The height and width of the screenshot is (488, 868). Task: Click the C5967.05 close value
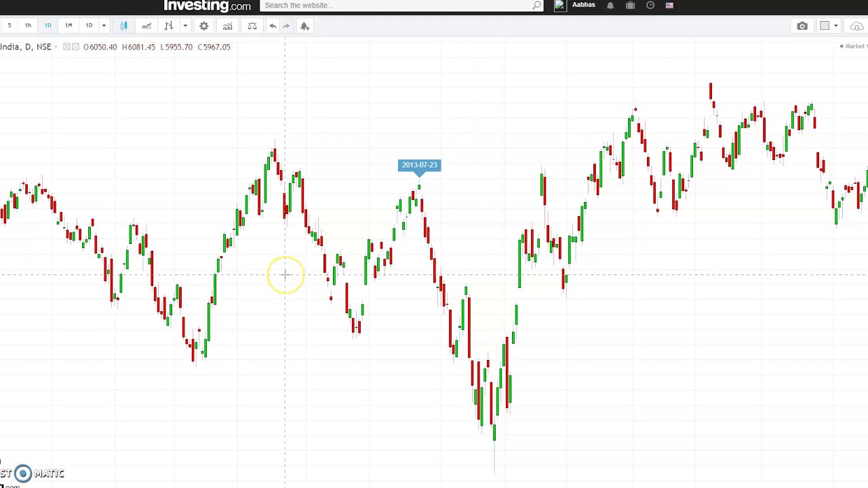point(214,47)
